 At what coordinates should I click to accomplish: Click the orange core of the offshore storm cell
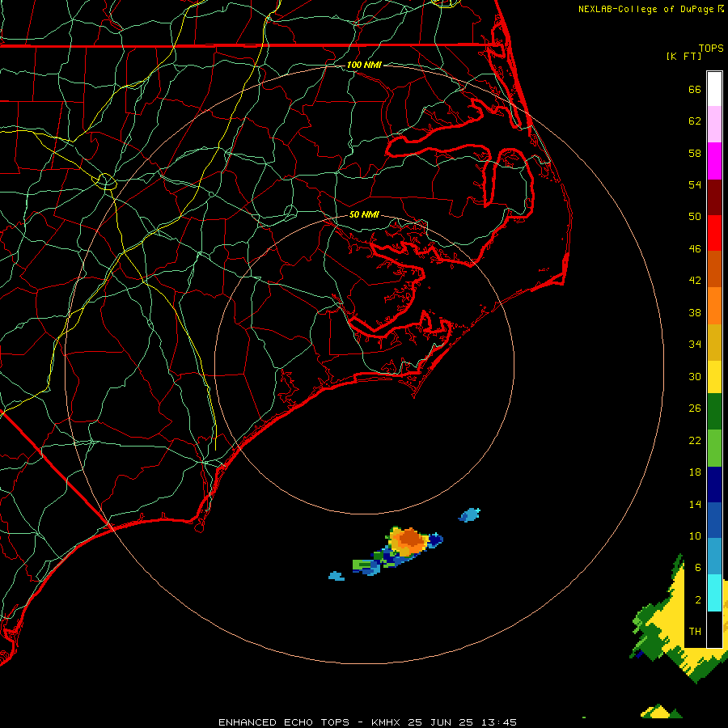410,538
